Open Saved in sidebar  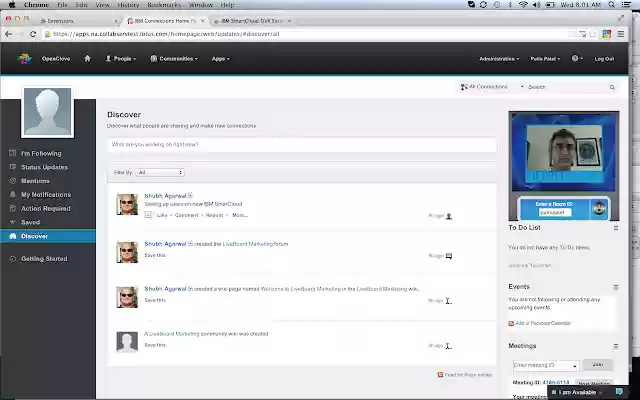[30, 222]
